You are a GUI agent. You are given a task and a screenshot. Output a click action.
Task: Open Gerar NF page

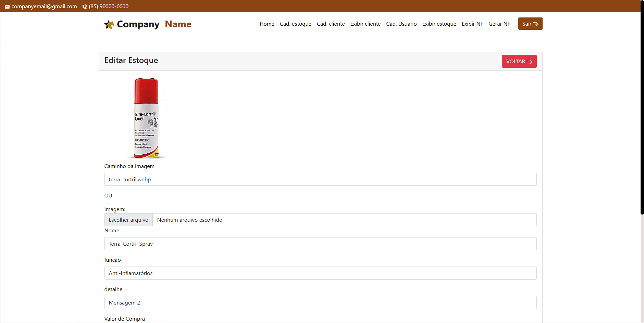tap(499, 24)
